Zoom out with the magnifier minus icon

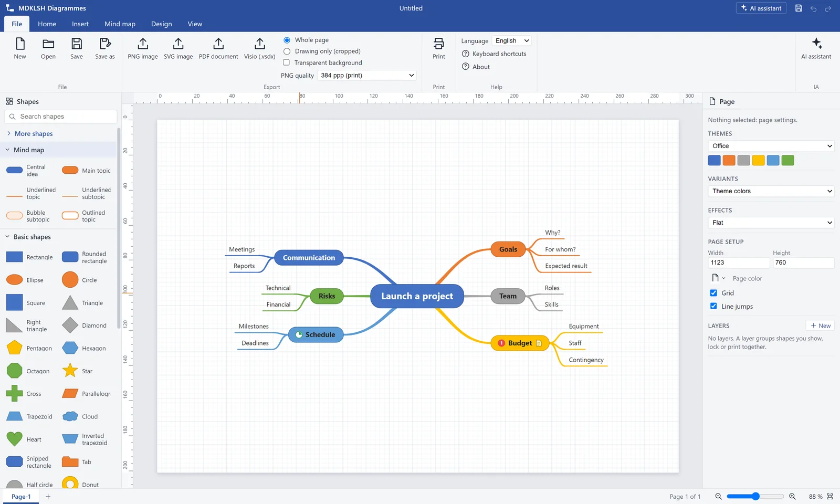719,497
